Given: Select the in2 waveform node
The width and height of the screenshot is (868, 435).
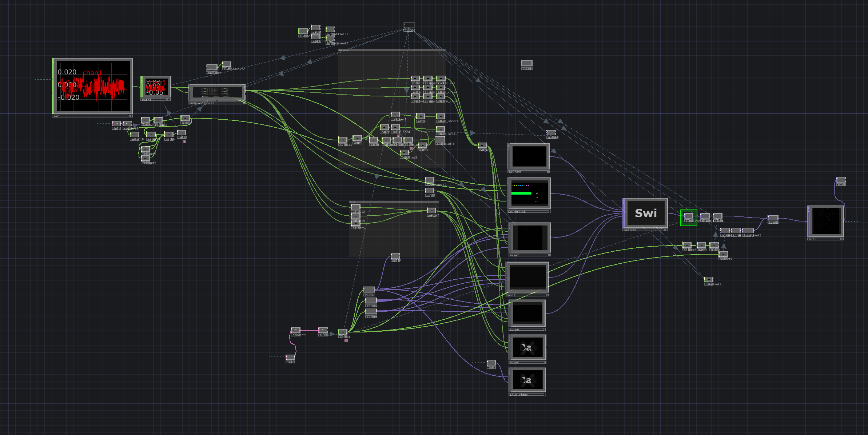Looking at the screenshot, I should tap(93, 86).
